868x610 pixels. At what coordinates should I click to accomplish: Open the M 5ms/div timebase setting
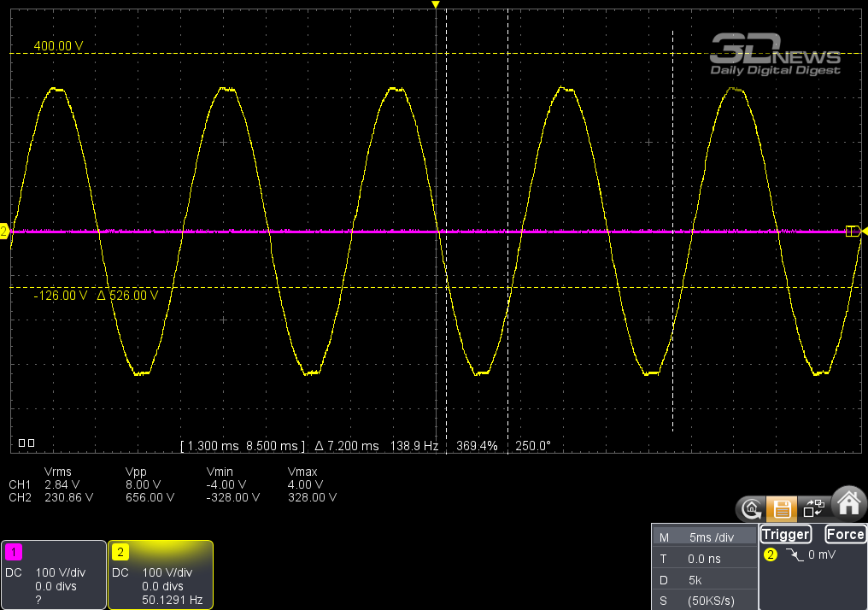tap(705, 537)
